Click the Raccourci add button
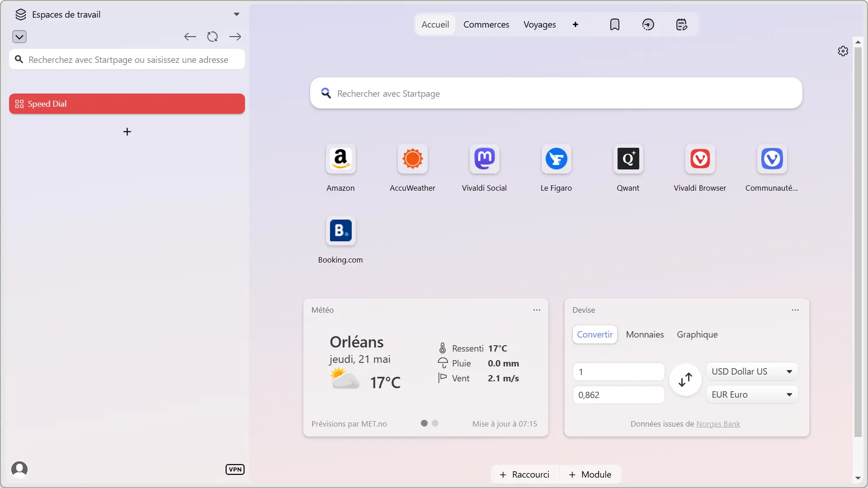The image size is (868, 488). pyautogui.click(x=525, y=474)
